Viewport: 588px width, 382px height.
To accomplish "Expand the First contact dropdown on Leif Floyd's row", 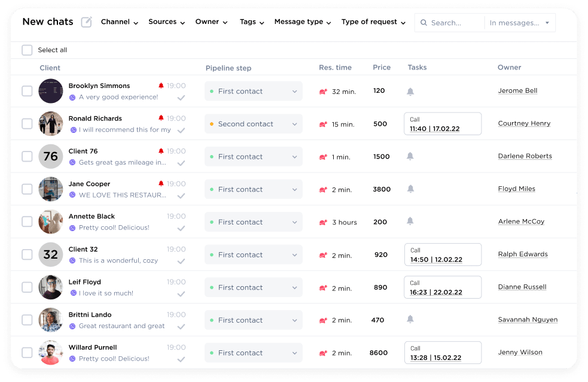I will [x=294, y=287].
